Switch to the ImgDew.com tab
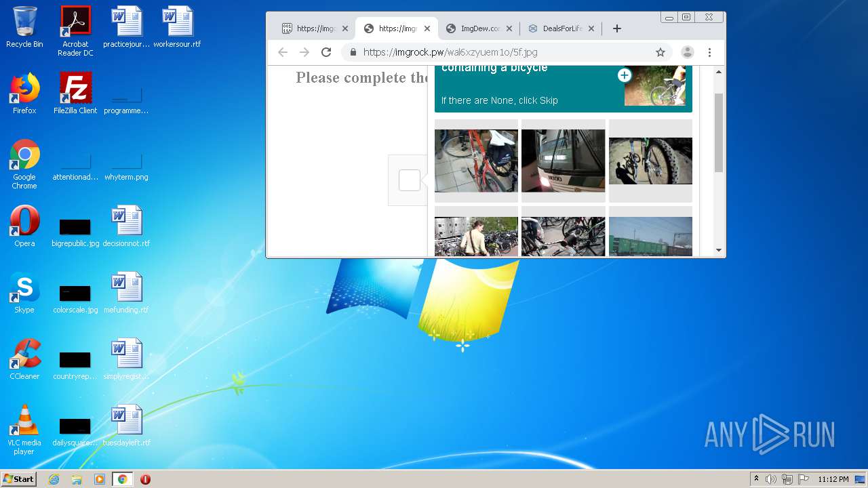The width and height of the screenshot is (868, 488). (x=480, y=28)
